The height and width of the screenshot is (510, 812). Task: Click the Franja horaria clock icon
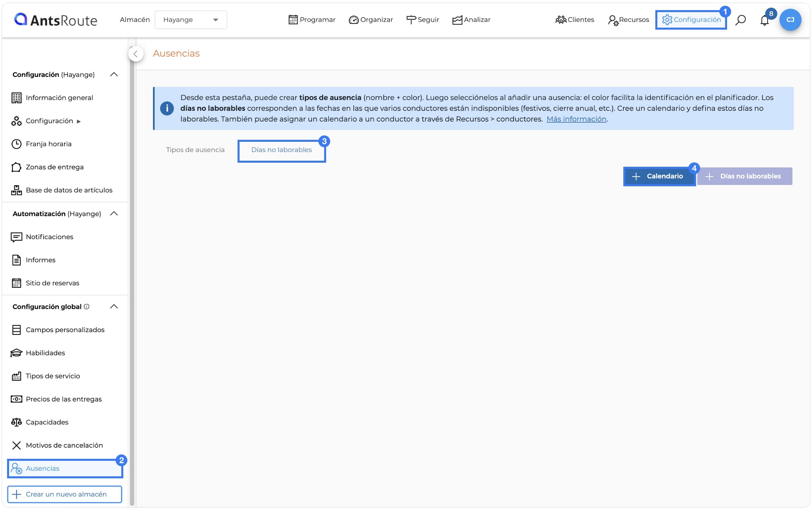[16, 144]
